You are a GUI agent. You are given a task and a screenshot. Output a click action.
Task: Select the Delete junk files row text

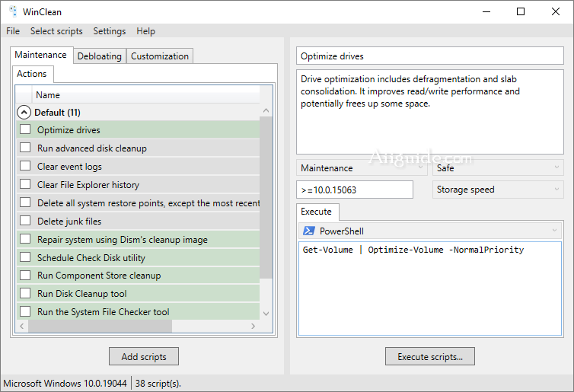(69, 221)
